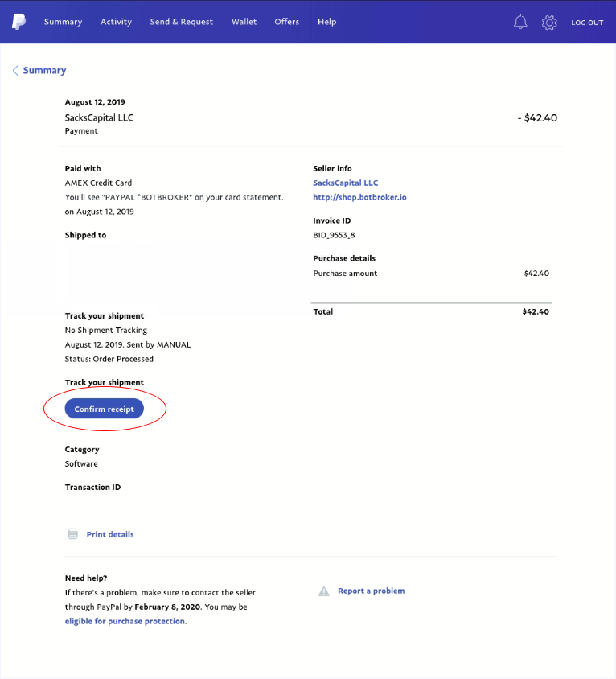Go to the Activity menu item

point(116,22)
